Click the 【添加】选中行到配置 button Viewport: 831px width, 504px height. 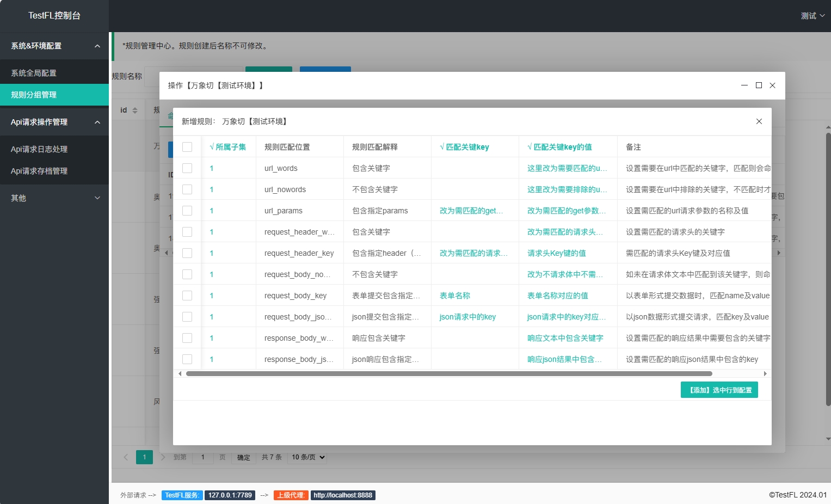click(719, 390)
